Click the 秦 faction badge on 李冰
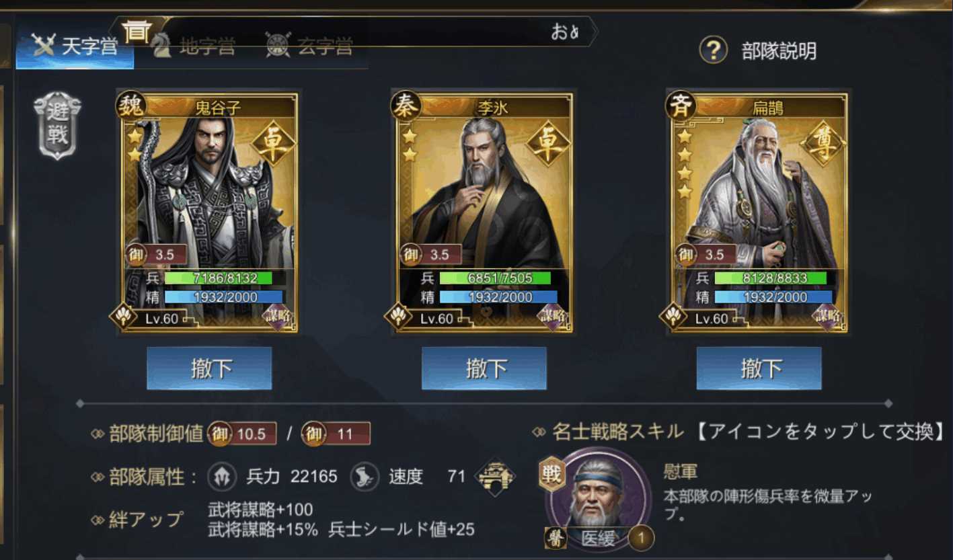This screenshot has width=953, height=560. (406, 106)
